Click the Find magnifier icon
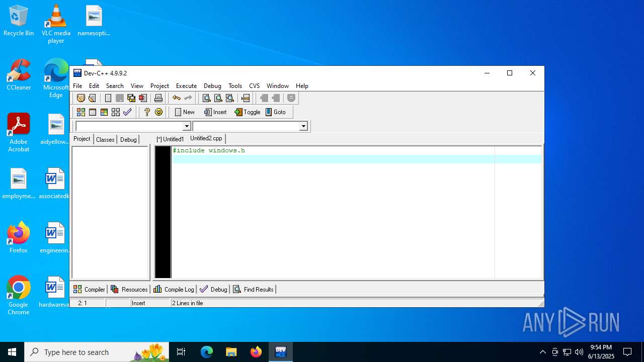Image resolution: width=644 pixels, height=362 pixels. coord(206,98)
